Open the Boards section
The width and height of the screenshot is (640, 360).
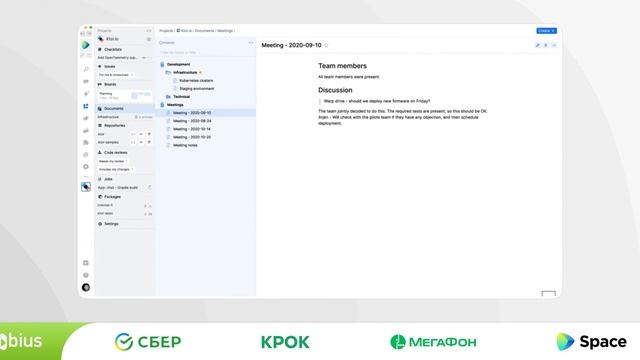click(x=110, y=84)
